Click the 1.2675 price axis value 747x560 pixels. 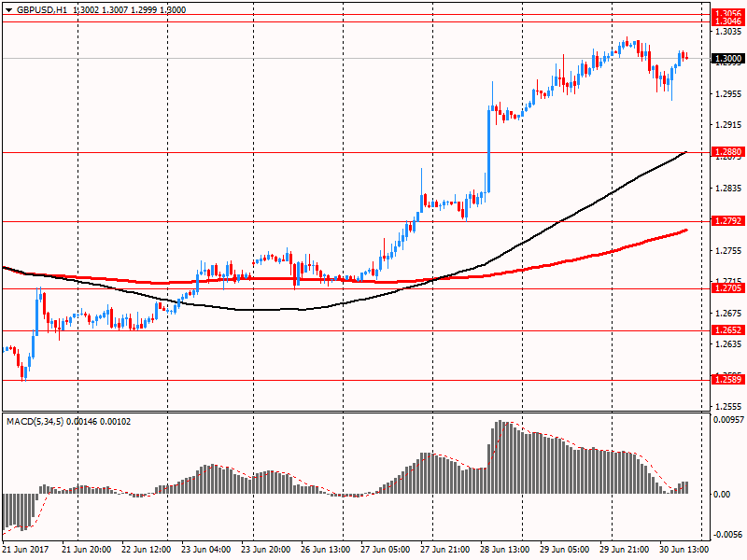click(x=729, y=313)
